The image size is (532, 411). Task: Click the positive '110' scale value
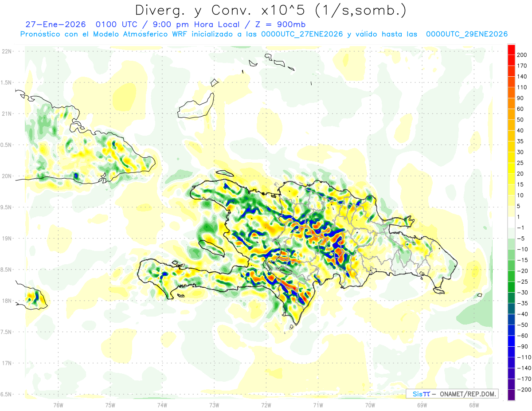(523, 87)
